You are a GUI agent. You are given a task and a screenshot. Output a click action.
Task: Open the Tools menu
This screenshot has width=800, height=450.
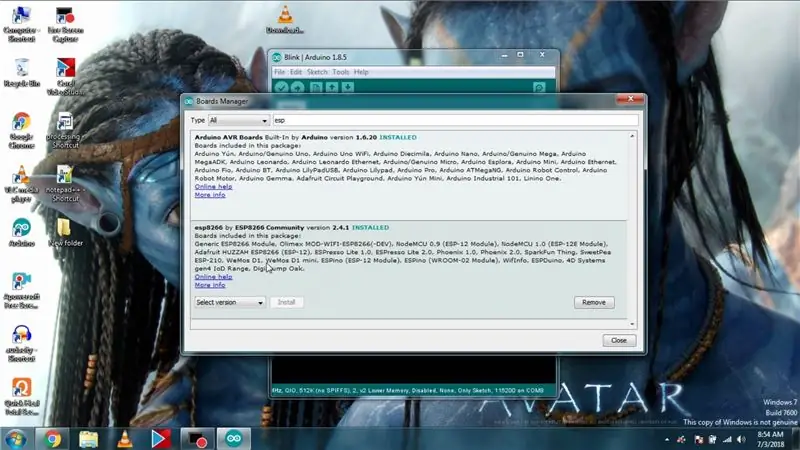(x=340, y=72)
